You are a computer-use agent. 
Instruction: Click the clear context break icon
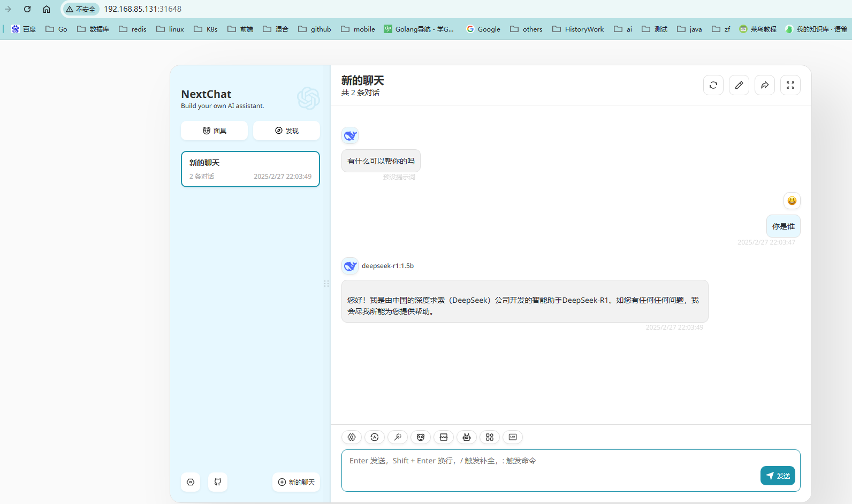coord(444,437)
